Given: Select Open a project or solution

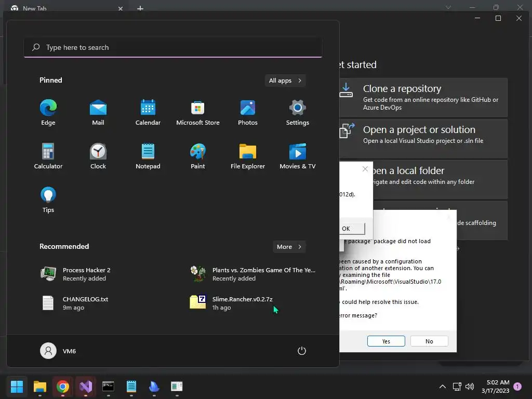Looking at the screenshot, I should 423,138.
